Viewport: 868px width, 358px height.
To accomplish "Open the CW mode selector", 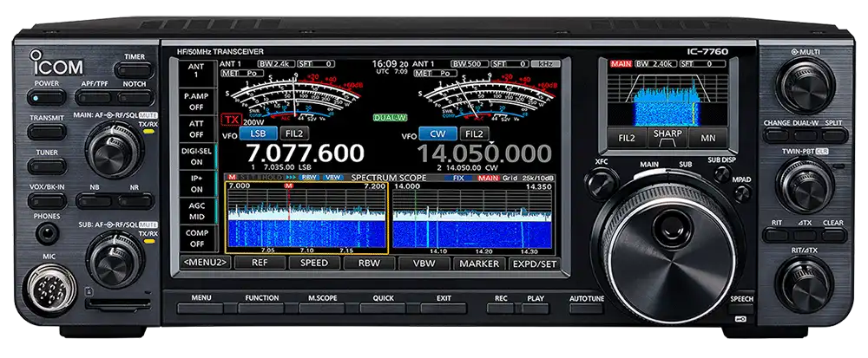I will click(437, 133).
